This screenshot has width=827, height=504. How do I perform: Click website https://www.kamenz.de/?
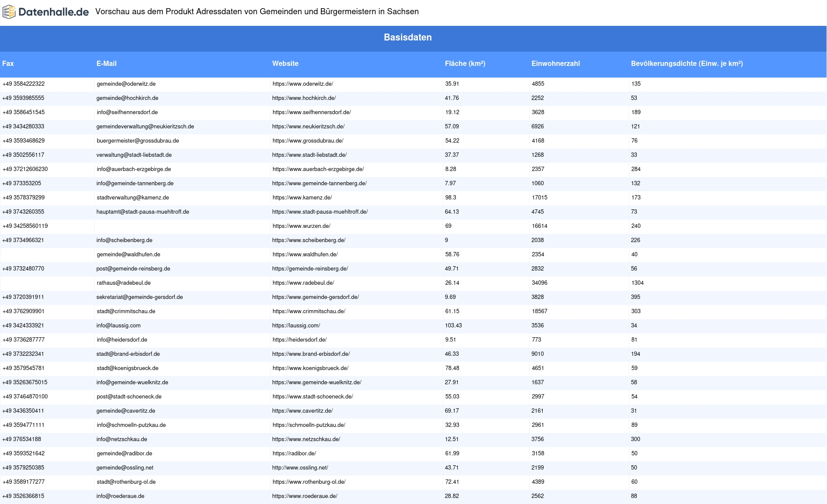tap(302, 198)
